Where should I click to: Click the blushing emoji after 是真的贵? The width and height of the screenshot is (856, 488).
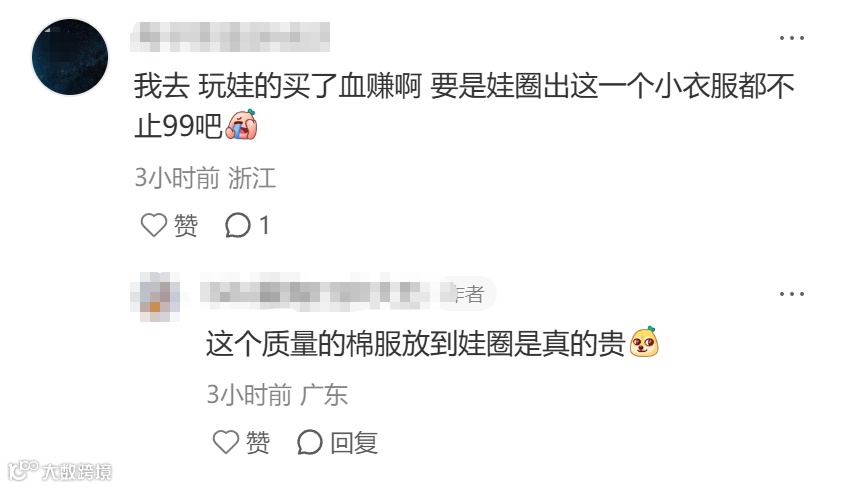coord(644,342)
